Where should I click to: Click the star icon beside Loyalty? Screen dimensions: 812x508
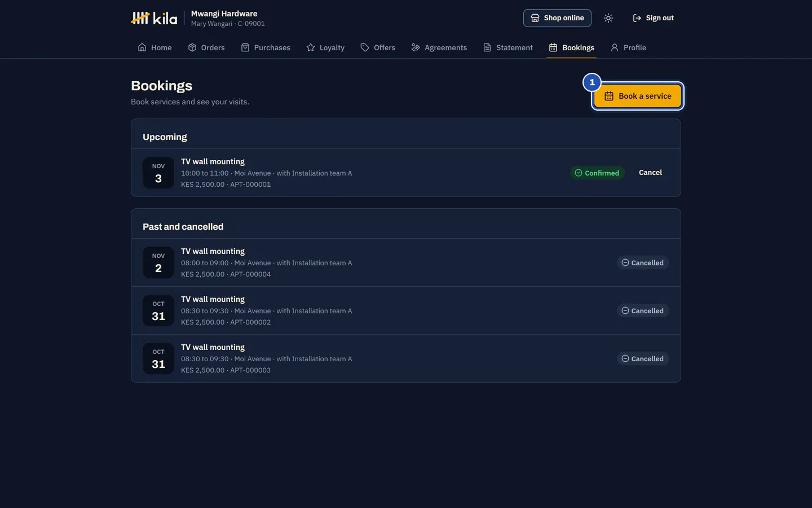(x=311, y=47)
